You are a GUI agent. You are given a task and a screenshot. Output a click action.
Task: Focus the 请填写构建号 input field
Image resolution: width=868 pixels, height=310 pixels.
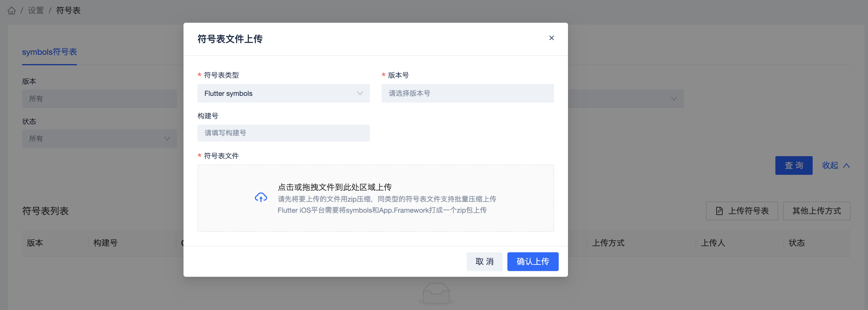point(283,133)
